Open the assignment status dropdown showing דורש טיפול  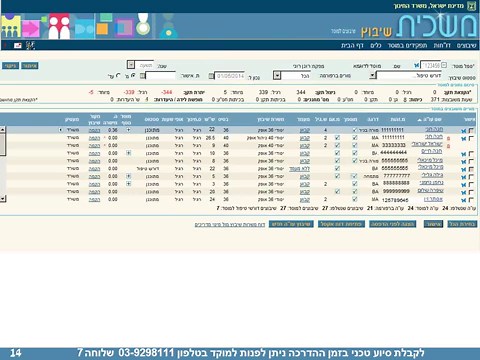click(373, 76)
